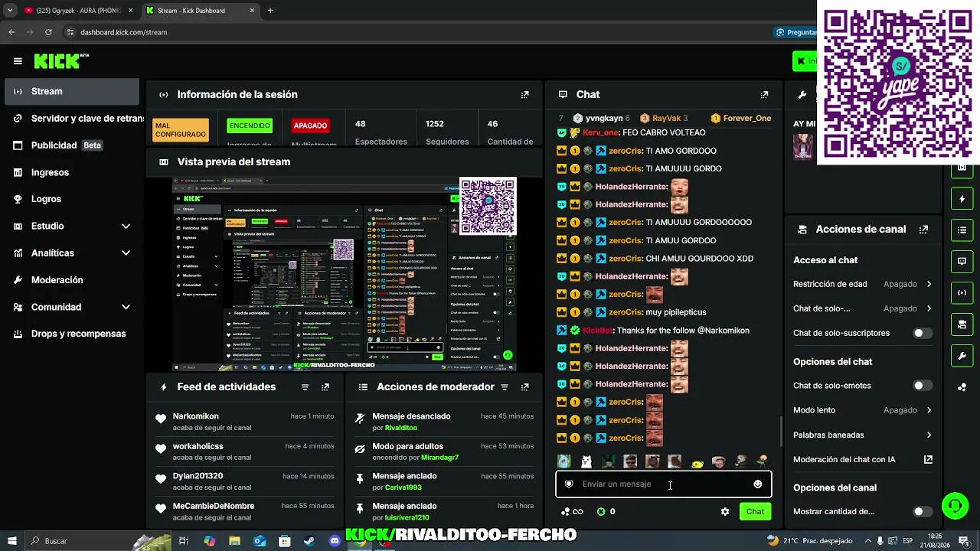Click the APAGADO status badge
The image size is (980, 551).
tap(310, 126)
